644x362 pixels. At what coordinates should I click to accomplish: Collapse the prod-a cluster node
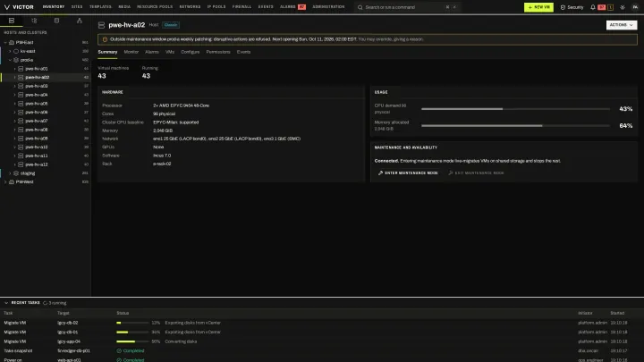coord(10,60)
